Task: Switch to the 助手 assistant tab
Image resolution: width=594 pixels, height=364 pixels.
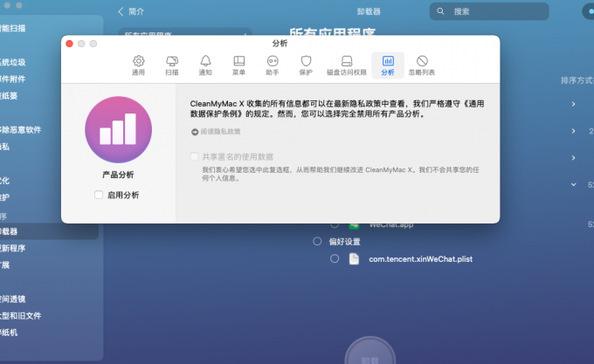Action: click(273, 65)
